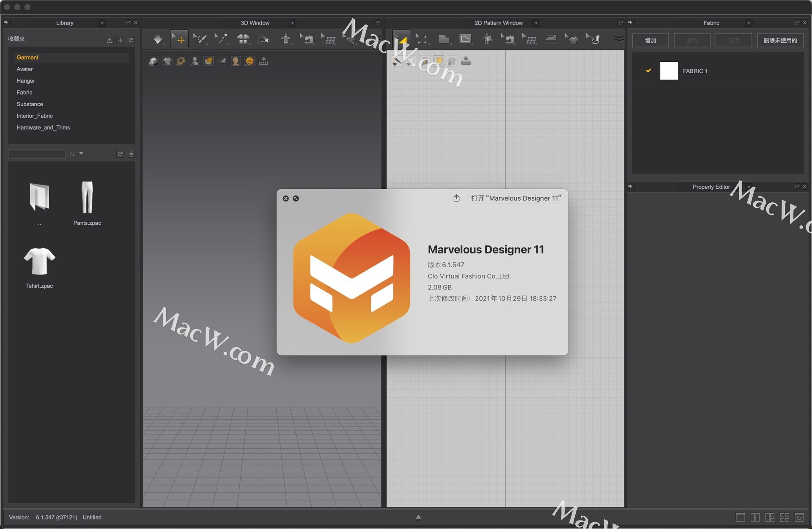Viewport: 812px width, 529px height.
Task: Switch to four-pane grid layout icon
Action: coord(785,517)
